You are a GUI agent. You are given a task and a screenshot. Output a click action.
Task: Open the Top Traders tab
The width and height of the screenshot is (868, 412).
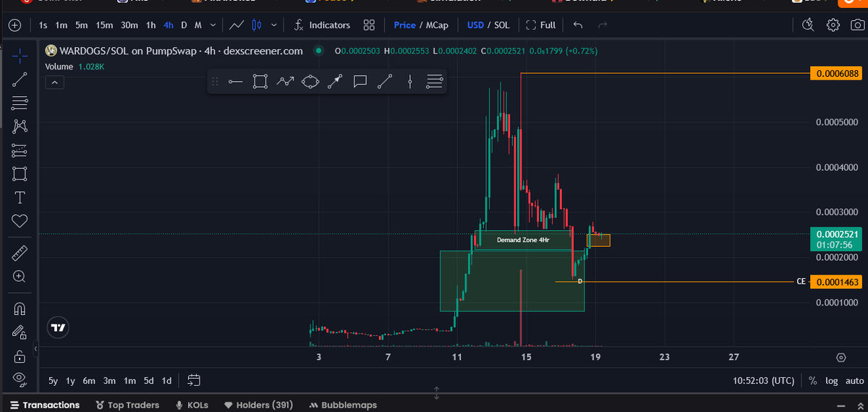pos(127,405)
